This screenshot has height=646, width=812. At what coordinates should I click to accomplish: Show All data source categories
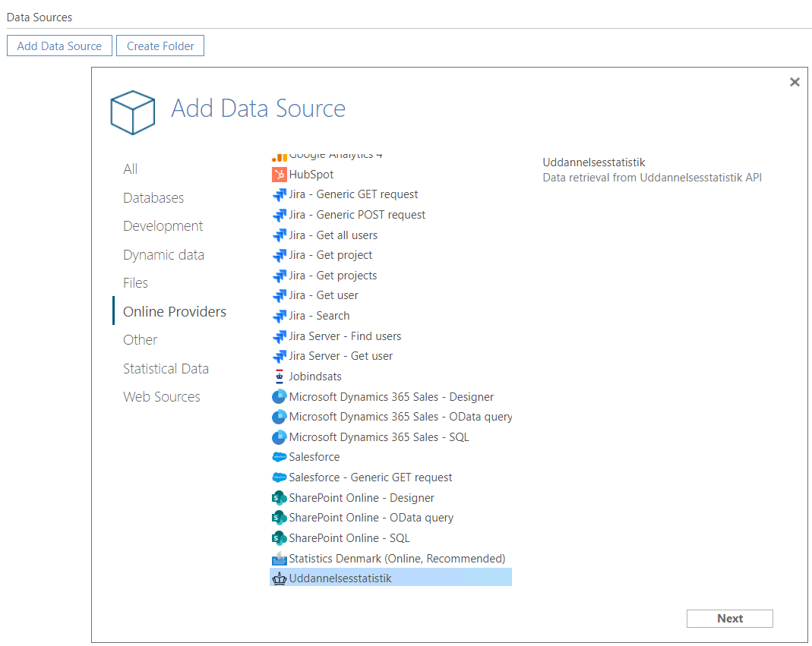[131, 169]
